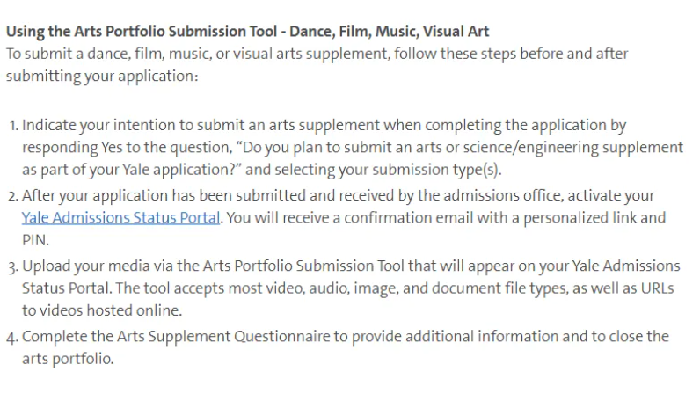Select list number 1 marker

coord(14,125)
